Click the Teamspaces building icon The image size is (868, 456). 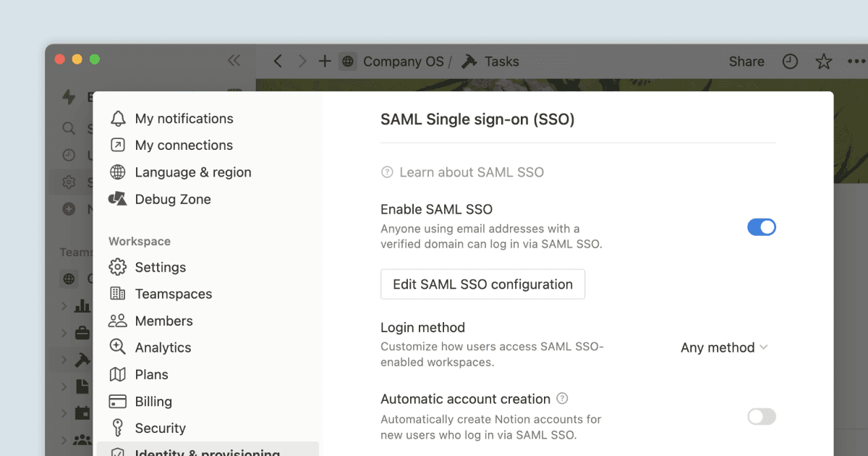coord(118,294)
